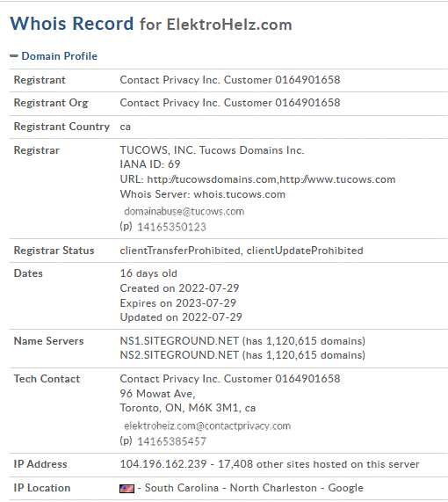
Task: Click the Whois Record page heading
Action: pos(151,24)
